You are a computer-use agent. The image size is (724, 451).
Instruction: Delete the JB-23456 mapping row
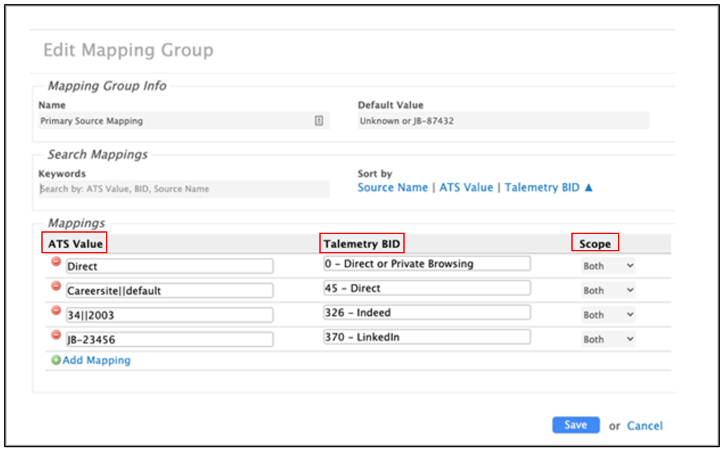(56, 335)
